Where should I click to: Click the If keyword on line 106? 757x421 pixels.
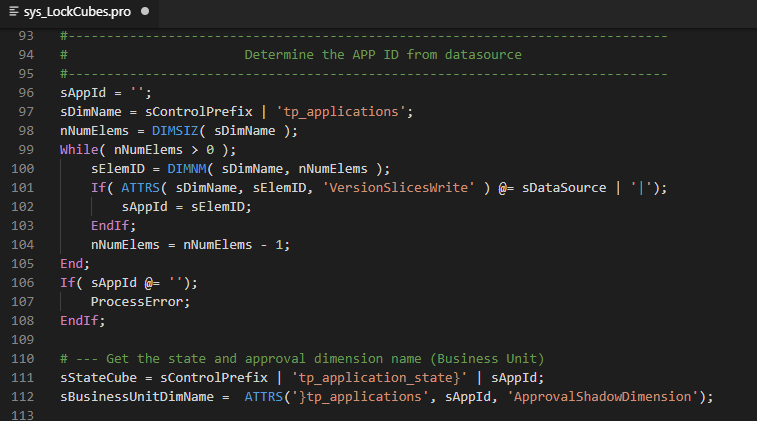click(x=68, y=282)
